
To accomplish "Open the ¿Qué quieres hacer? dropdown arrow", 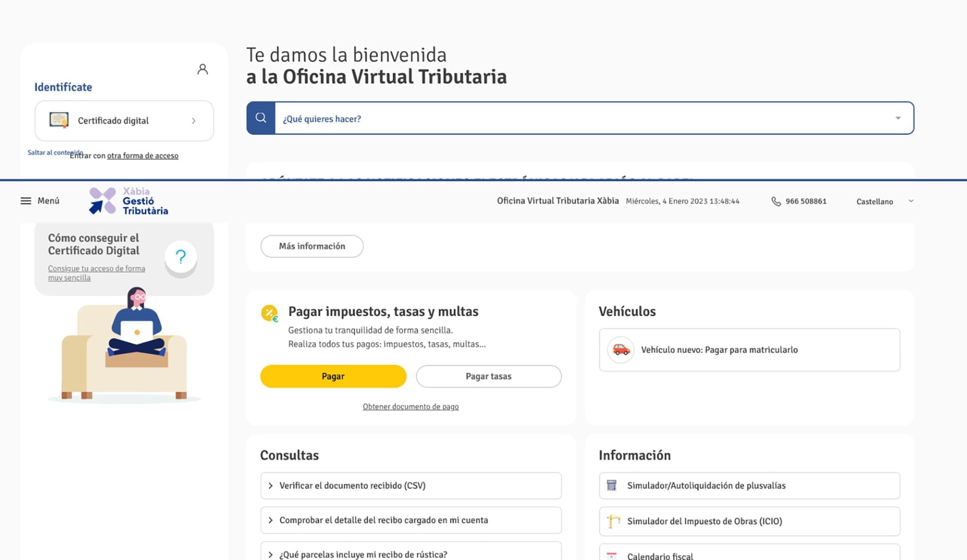I will click(x=898, y=118).
